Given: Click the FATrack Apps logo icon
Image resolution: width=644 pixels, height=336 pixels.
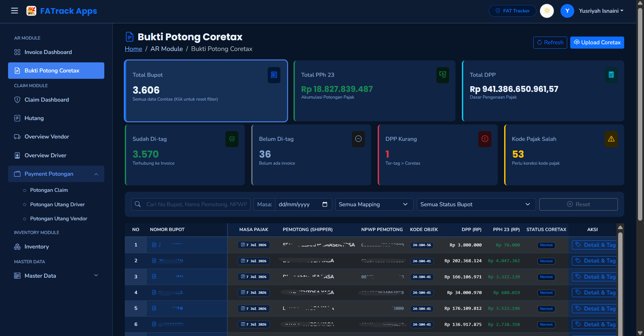Looking at the screenshot, I should (x=31, y=11).
